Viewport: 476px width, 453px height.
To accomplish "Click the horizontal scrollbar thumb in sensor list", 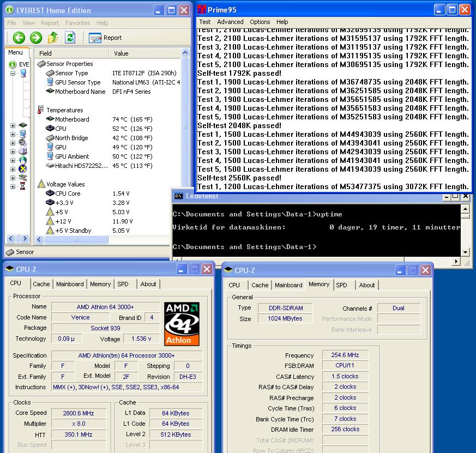I will tap(76, 240).
